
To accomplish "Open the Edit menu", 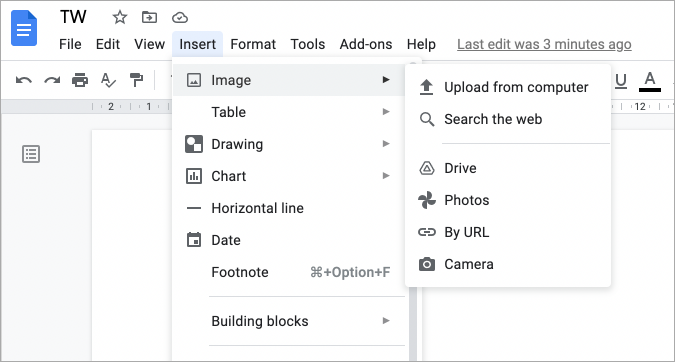I will pos(108,44).
